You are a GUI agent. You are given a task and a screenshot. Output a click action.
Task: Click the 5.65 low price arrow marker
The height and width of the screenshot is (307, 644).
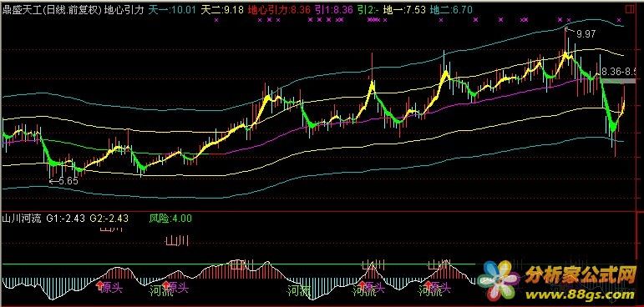(63, 181)
